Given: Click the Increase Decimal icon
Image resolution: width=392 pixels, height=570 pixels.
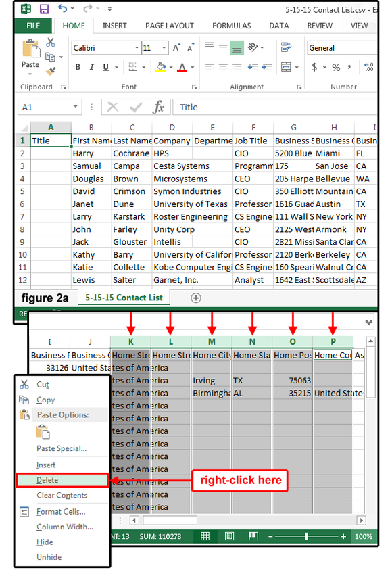Looking at the screenshot, I should [369, 67].
